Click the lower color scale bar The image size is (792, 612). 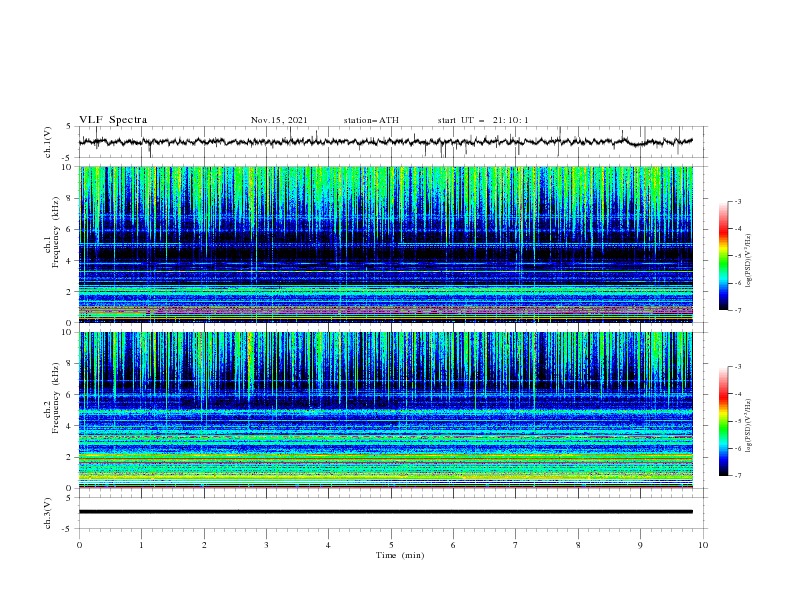[723, 421]
